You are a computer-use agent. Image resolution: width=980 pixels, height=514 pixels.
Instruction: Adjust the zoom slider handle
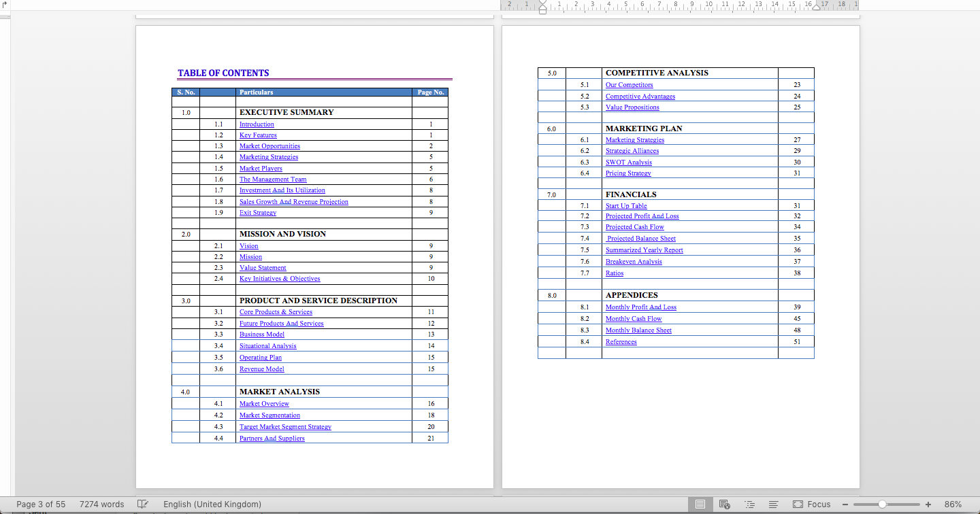click(x=882, y=504)
